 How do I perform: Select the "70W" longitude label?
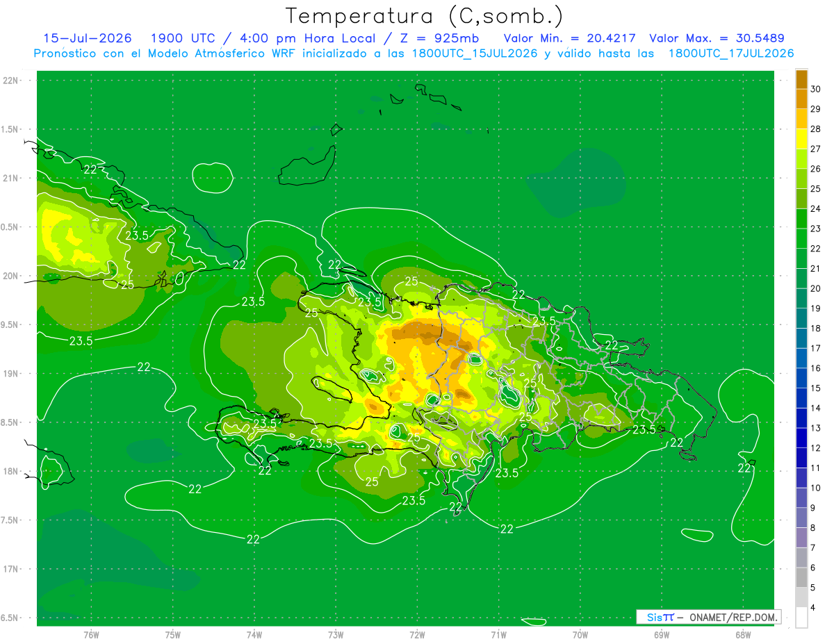580,634
